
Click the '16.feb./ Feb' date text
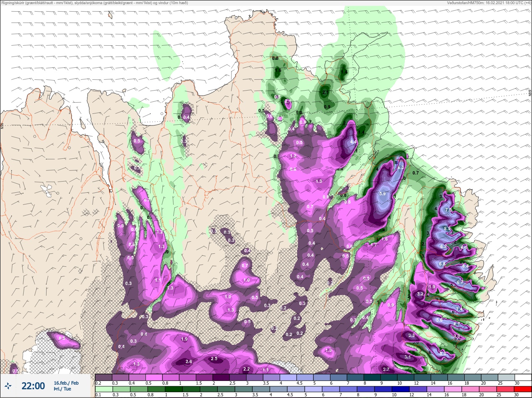pyautogui.click(x=66, y=383)
